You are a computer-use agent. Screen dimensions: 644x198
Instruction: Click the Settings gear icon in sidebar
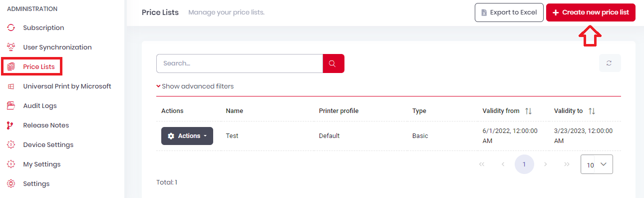pyautogui.click(x=11, y=183)
